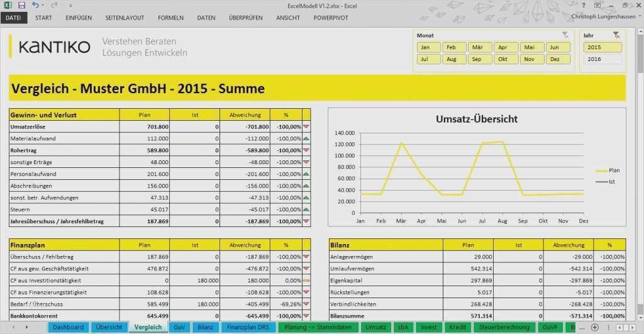Switch to the Dashboard sheet tab
This screenshot has height=334, width=644.
pyautogui.click(x=68, y=328)
